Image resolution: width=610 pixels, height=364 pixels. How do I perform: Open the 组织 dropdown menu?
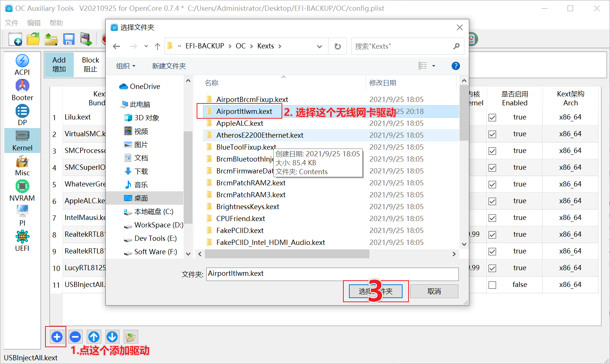(126, 66)
